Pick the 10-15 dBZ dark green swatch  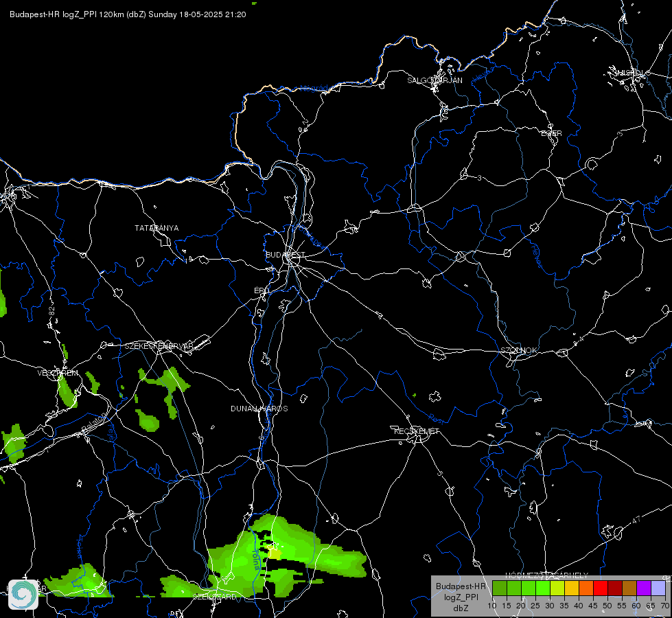(499, 588)
